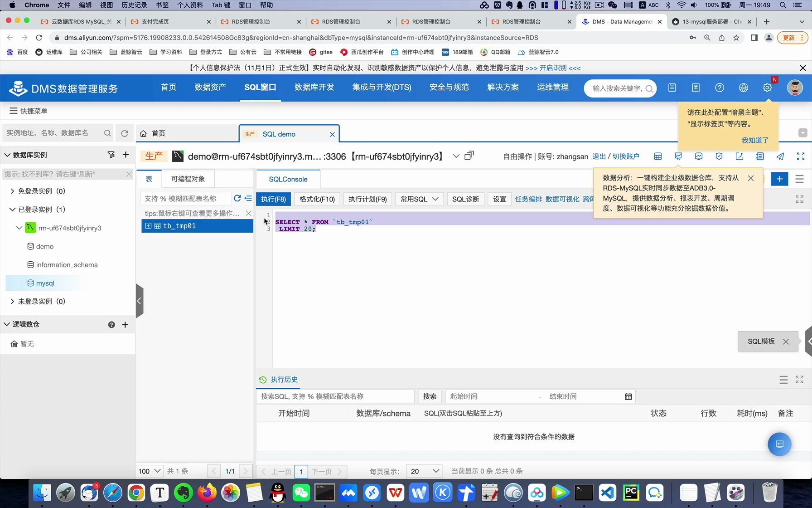Open the 运维管理 menu
The width and height of the screenshot is (812, 508).
(x=552, y=87)
